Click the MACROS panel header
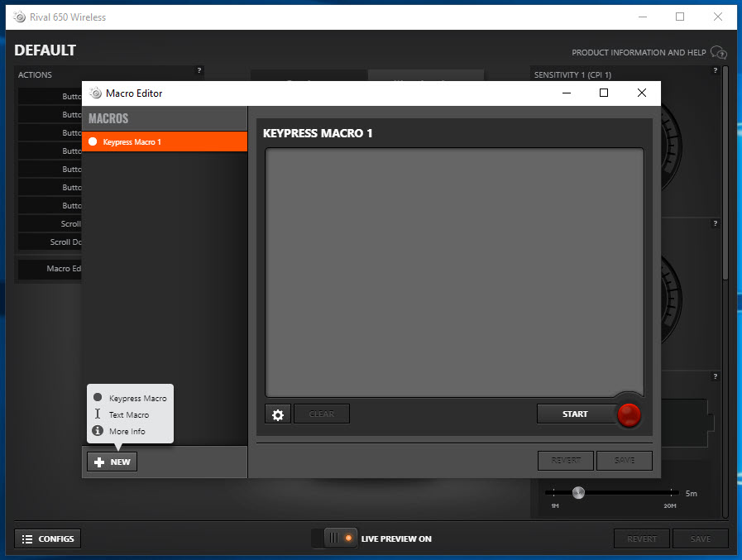 pos(165,118)
